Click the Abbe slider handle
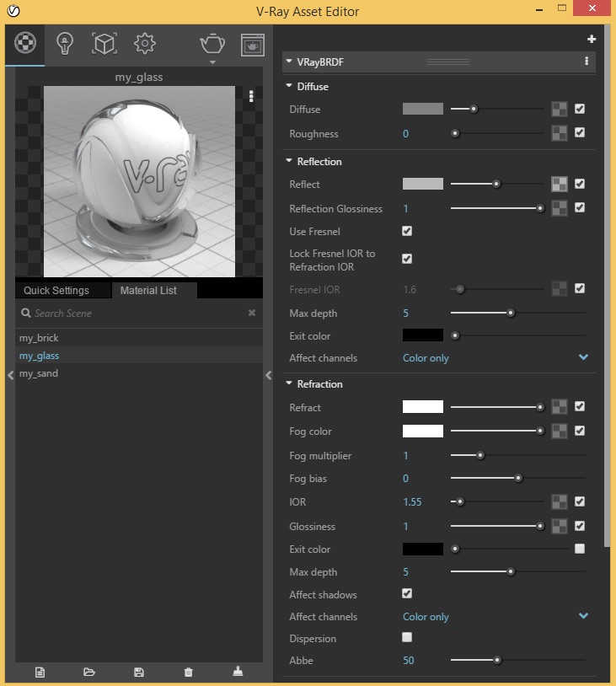Viewport: 616px width, 686px height. click(x=497, y=660)
